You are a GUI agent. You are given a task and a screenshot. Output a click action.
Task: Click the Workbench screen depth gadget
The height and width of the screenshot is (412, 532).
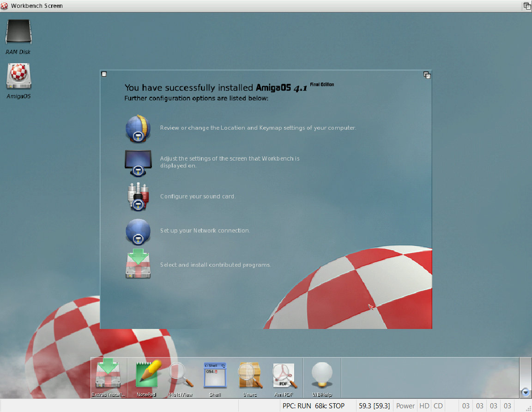(527, 6)
